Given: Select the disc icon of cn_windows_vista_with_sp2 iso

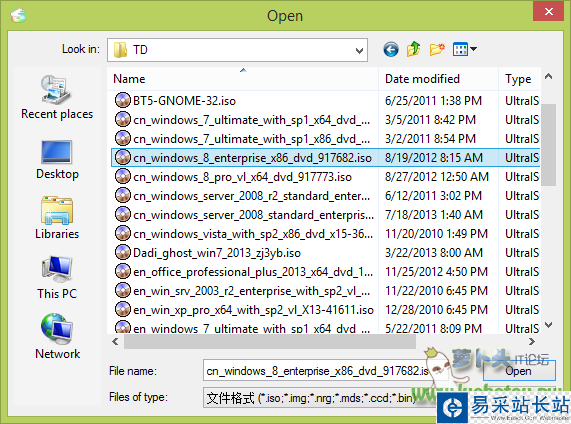Looking at the screenshot, I should 123,233.
